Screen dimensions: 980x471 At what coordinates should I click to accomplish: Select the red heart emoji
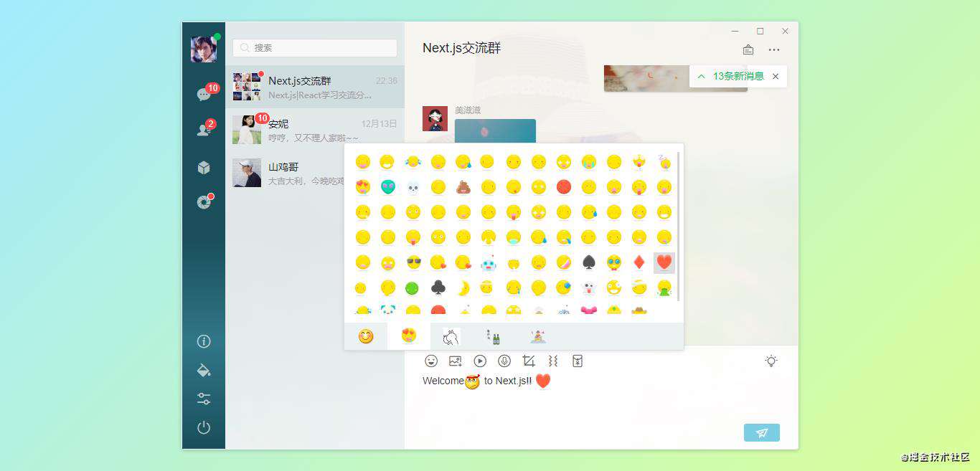[664, 263]
